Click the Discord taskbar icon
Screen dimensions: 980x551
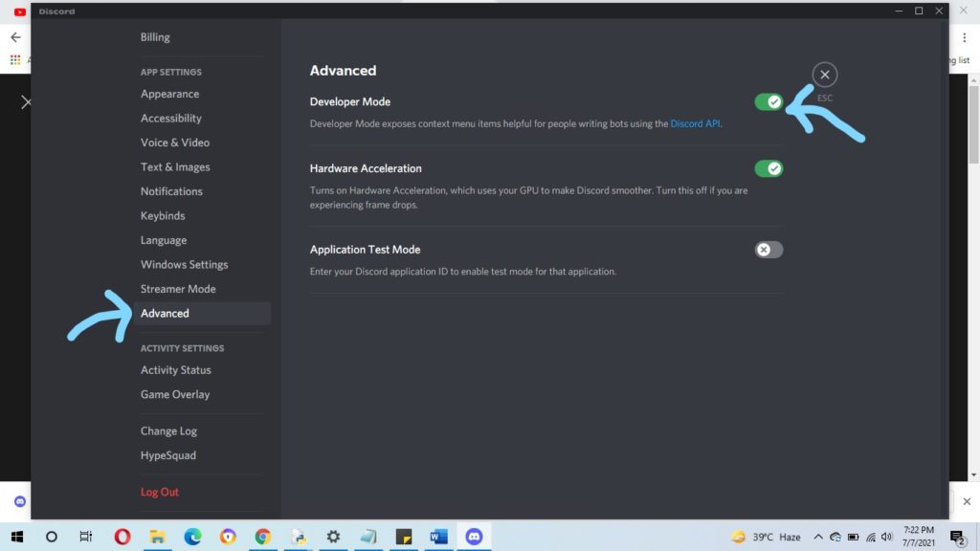pyautogui.click(x=474, y=537)
